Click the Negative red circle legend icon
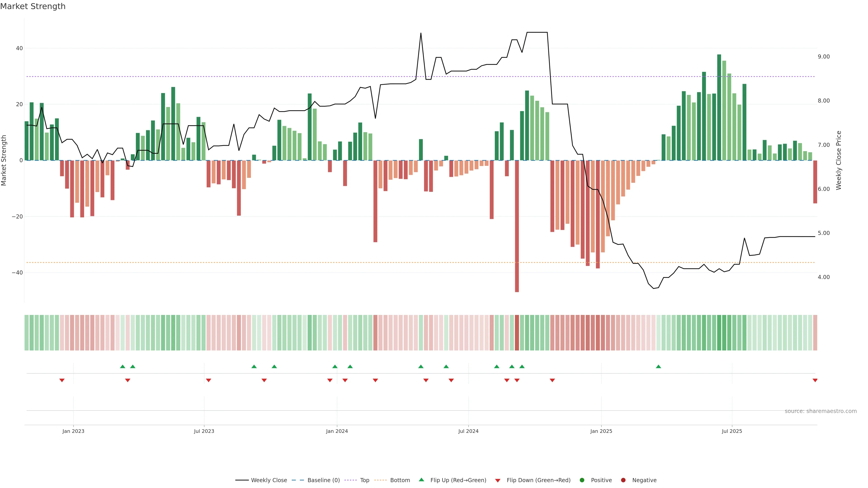 coord(623,480)
